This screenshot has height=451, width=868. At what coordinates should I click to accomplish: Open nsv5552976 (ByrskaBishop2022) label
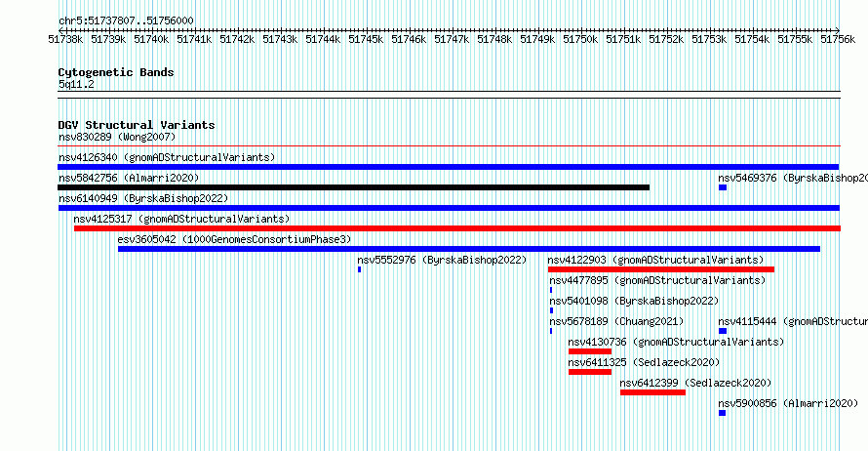tap(442, 260)
